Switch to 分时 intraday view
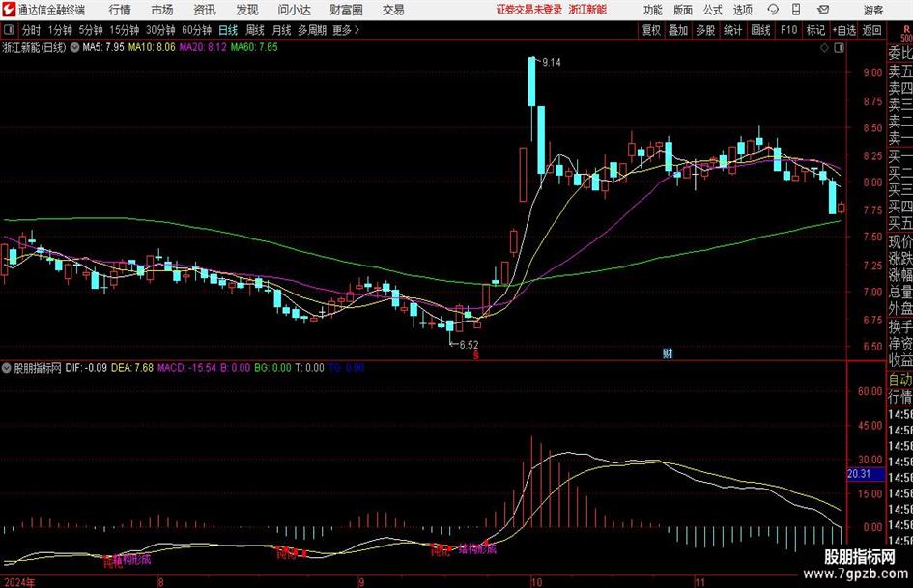This screenshot has height=588, width=913. coord(32,30)
